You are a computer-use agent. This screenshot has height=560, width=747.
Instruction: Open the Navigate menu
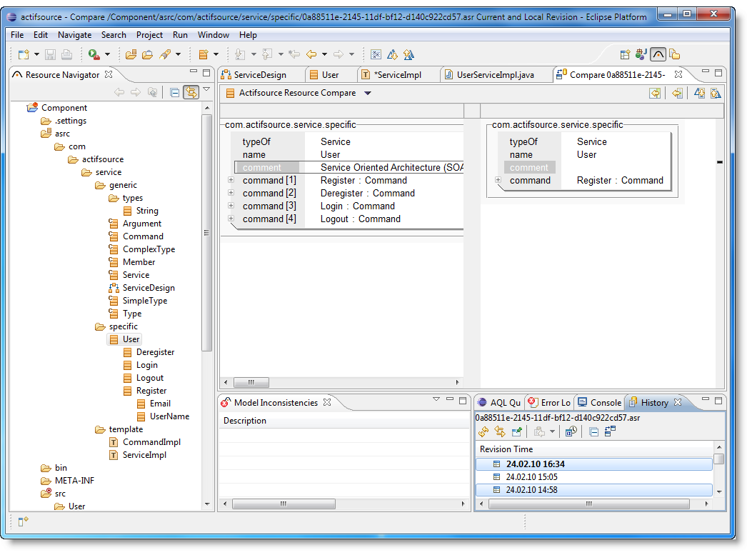[74, 34]
